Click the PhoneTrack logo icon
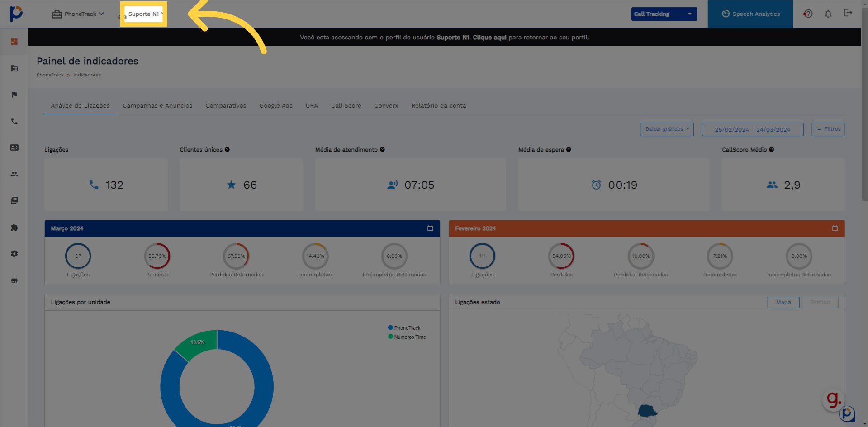 coord(16,14)
